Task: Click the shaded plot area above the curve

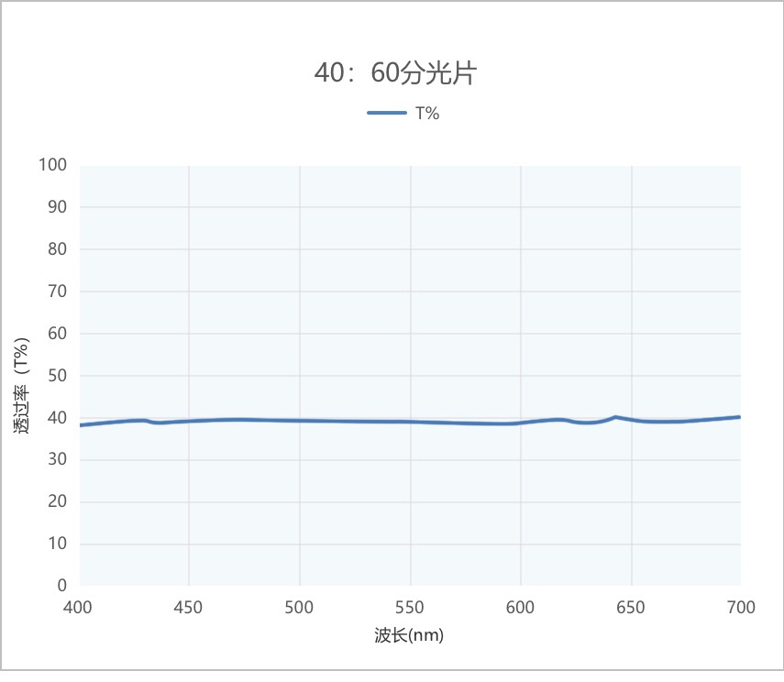Action: pyautogui.click(x=412, y=275)
